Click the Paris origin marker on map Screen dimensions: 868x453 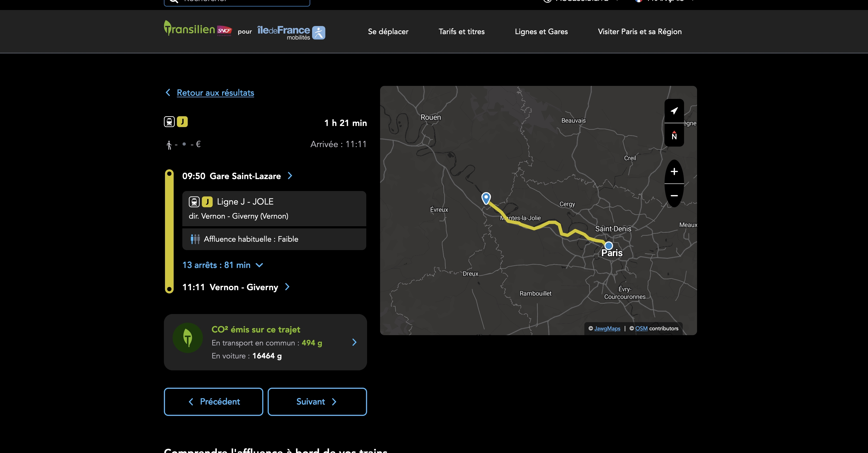608,245
